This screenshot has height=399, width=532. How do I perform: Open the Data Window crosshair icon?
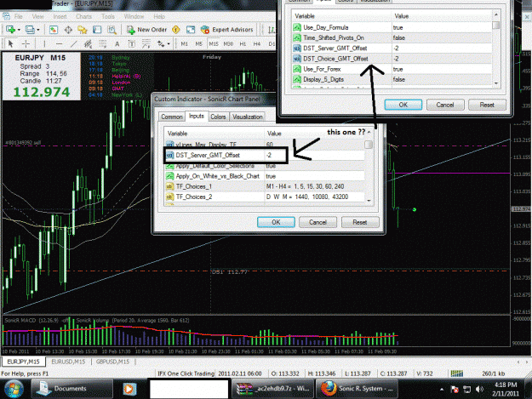click(68, 30)
